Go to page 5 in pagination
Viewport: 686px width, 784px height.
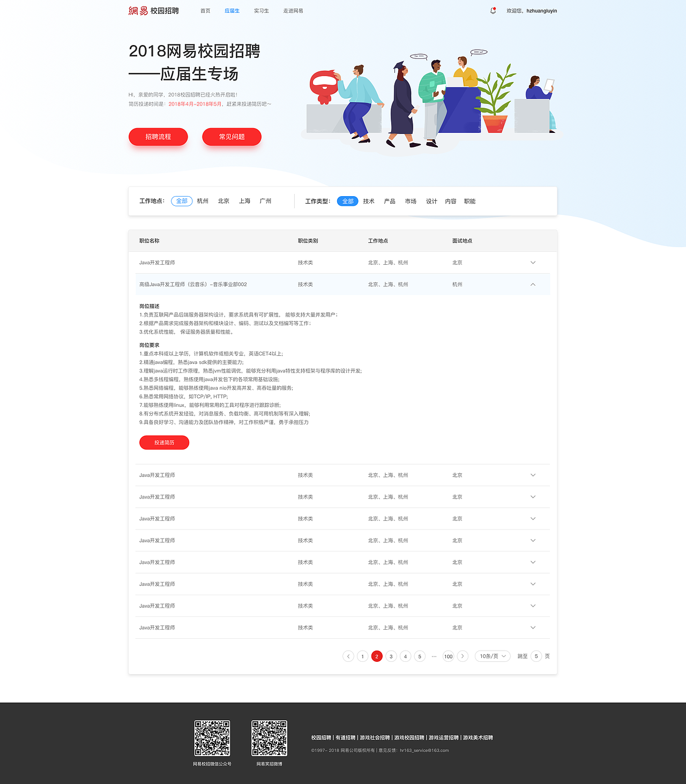click(x=420, y=656)
